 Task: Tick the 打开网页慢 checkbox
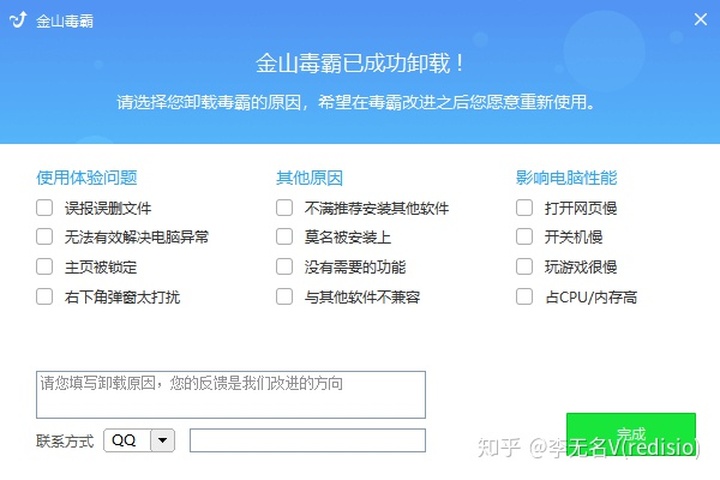coord(524,208)
